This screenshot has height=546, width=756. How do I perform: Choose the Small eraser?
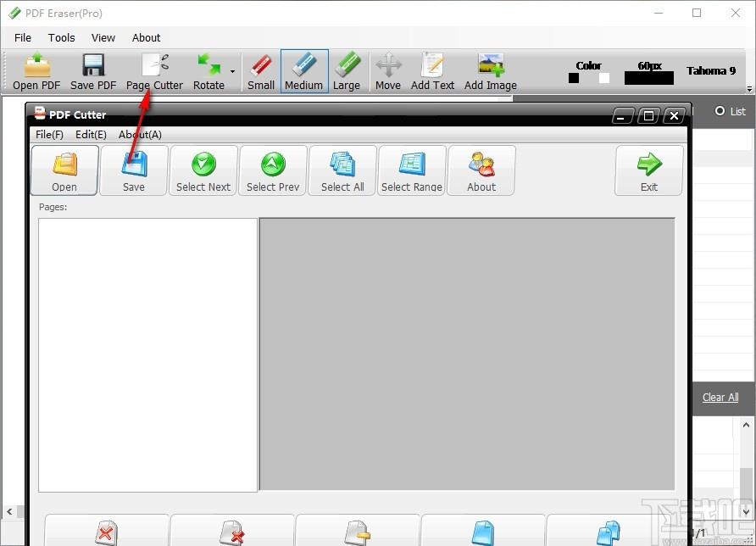coord(261,71)
